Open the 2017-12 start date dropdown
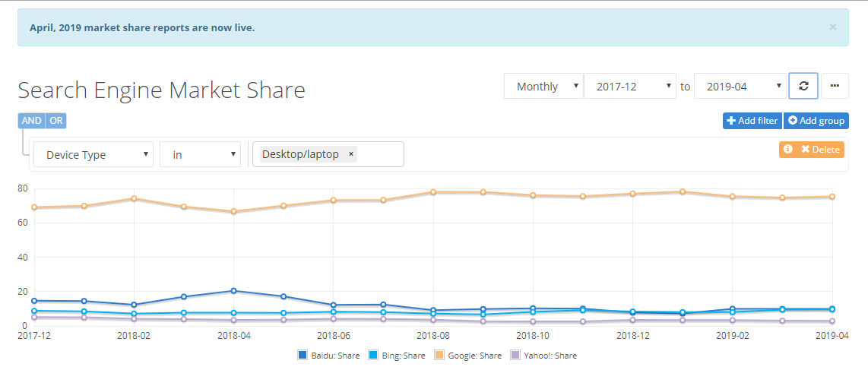This screenshot has width=868, height=370. (x=630, y=87)
